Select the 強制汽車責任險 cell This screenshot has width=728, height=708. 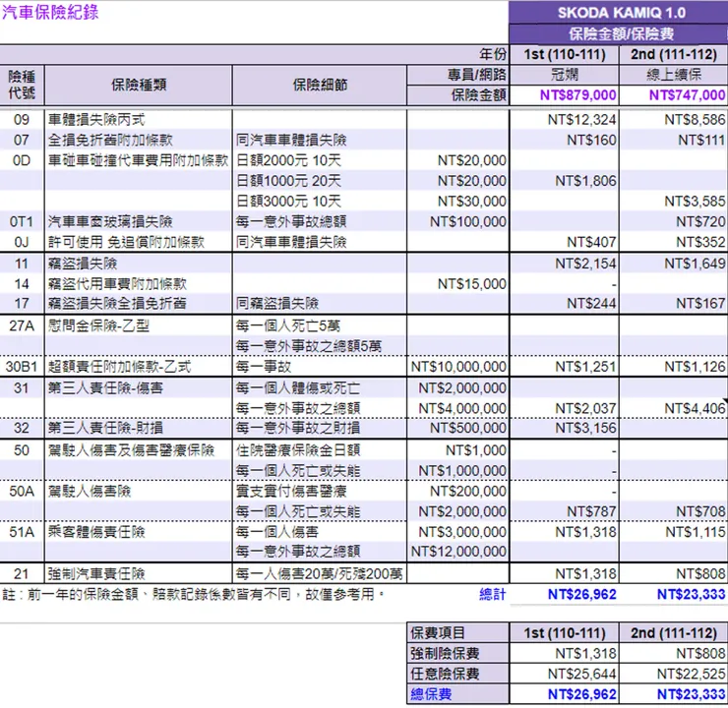(139, 574)
